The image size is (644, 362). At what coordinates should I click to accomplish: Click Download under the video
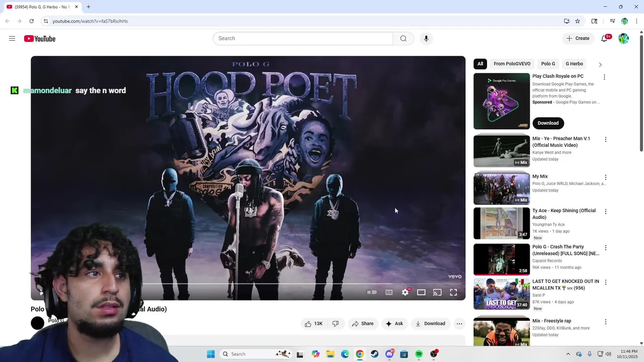click(x=430, y=324)
